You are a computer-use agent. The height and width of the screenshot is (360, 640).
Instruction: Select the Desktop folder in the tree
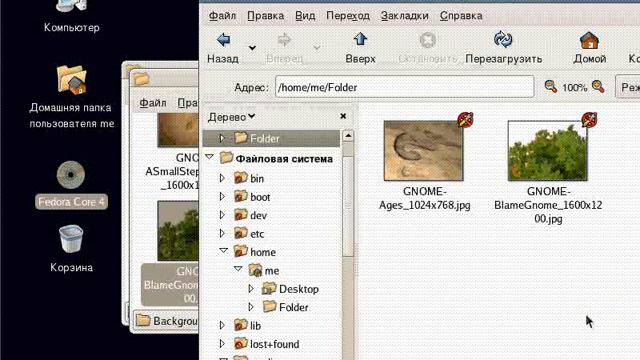[291, 289]
